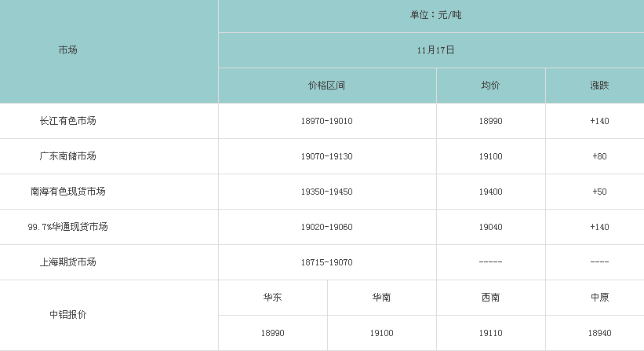644x351 pixels.
Task: Select the 中原 price 18940
Action: (599, 333)
